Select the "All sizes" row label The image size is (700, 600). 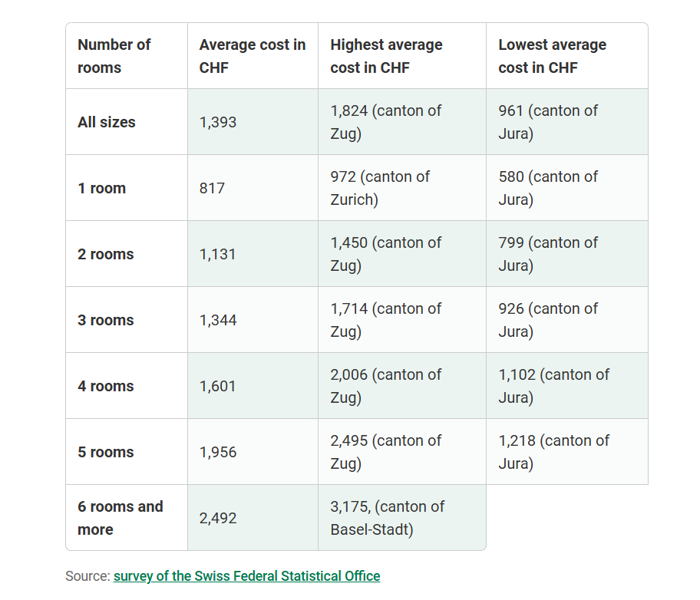(x=107, y=122)
